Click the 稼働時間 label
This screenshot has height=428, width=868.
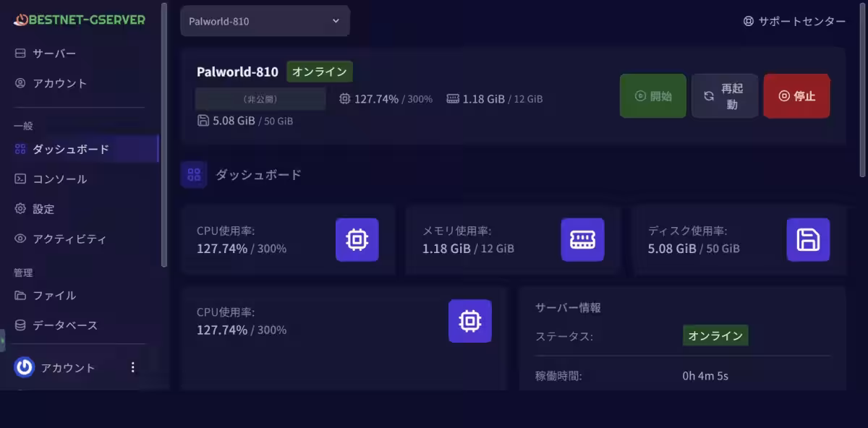pos(558,376)
